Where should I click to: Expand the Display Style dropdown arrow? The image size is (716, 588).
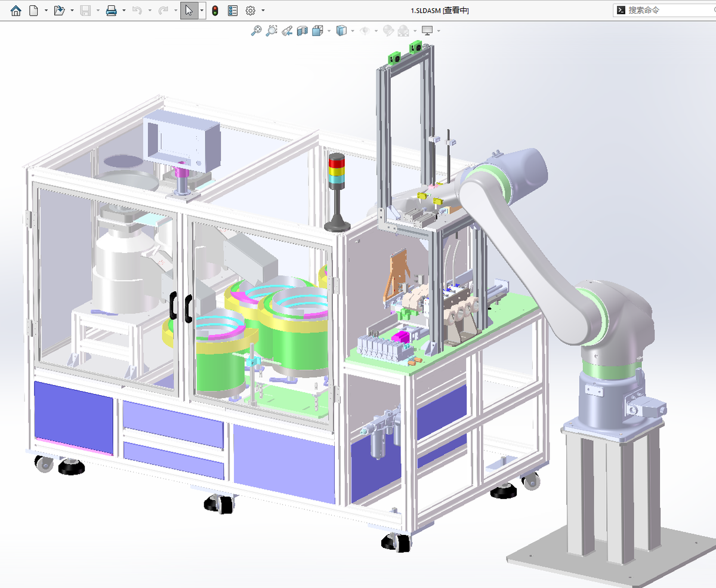(353, 30)
